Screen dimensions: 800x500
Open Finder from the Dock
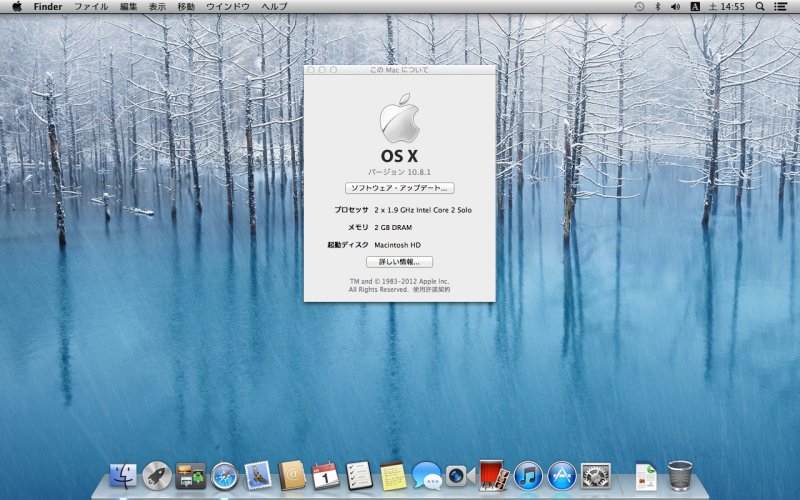(123, 476)
